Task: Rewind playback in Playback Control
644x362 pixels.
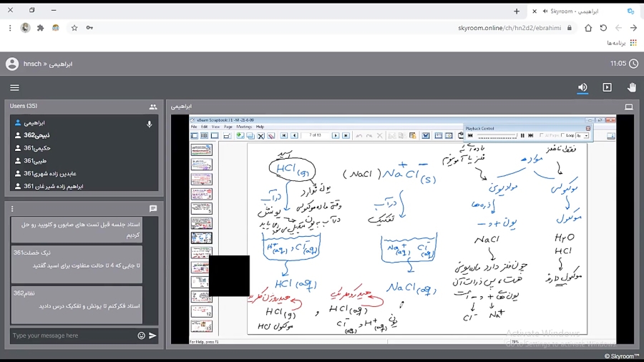Action: [470, 135]
